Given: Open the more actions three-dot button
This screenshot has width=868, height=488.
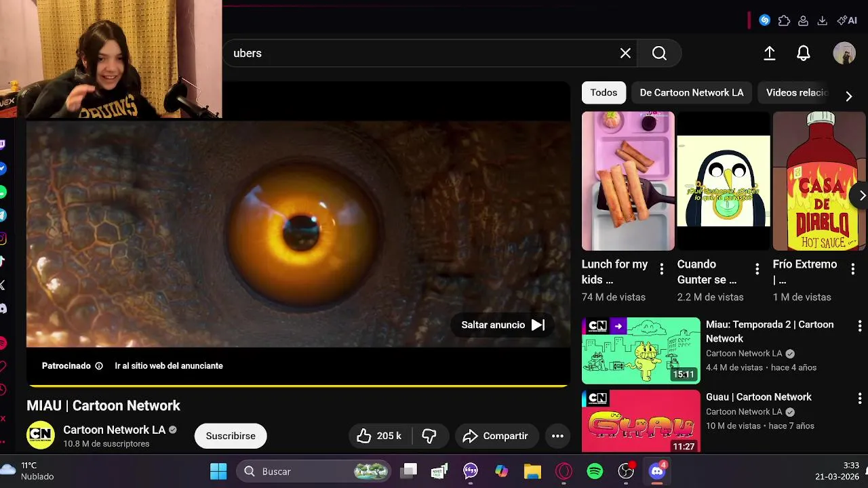Looking at the screenshot, I should pos(557,436).
